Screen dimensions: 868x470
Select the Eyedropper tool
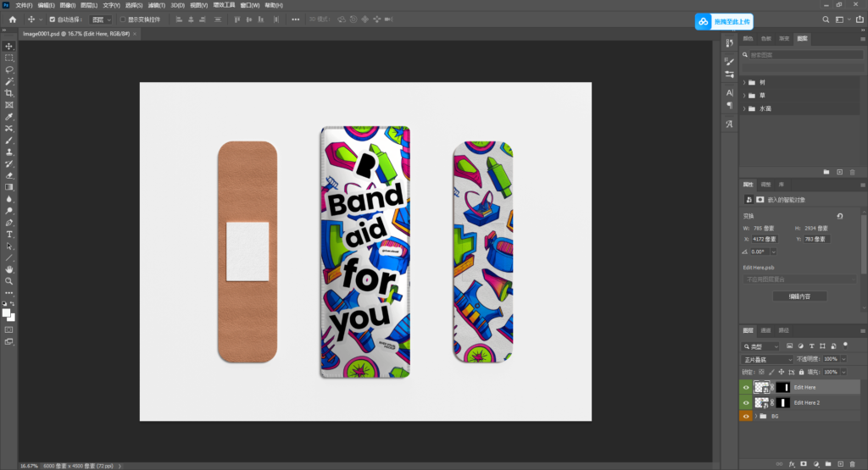(x=8, y=117)
